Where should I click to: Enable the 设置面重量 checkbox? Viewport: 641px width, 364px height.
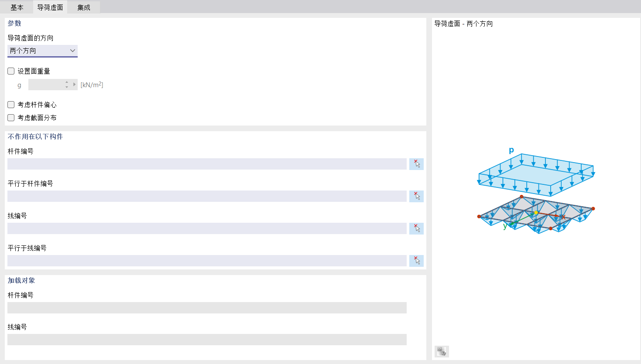(x=11, y=71)
